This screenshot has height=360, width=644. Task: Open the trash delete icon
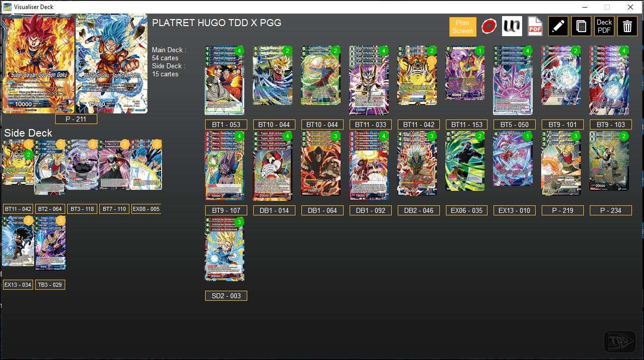click(627, 26)
